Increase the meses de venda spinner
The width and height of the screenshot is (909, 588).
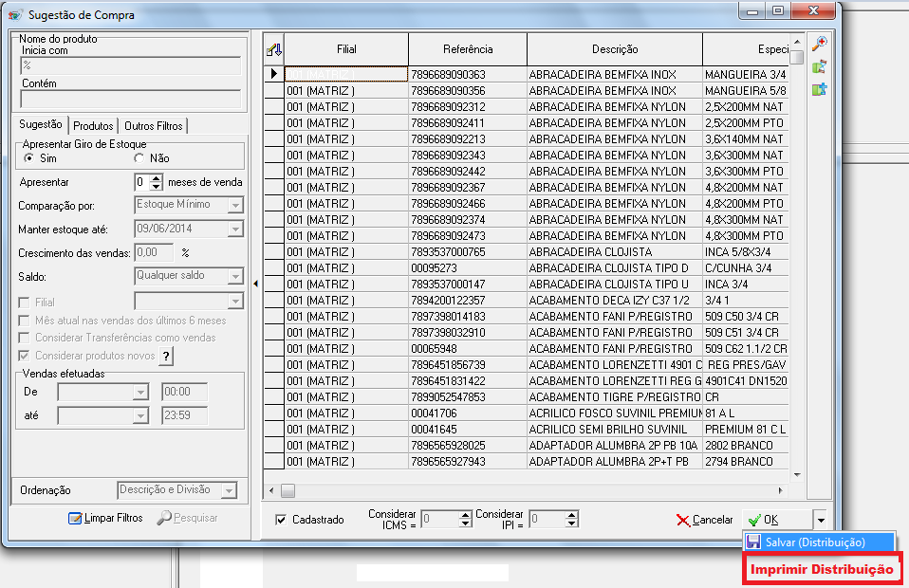pyautogui.click(x=156, y=178)
